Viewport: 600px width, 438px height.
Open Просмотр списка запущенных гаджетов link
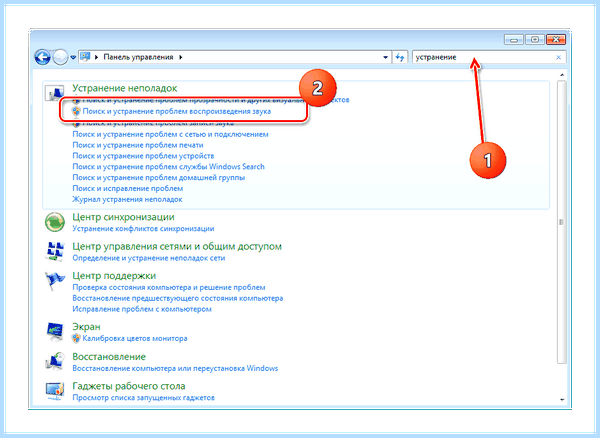pos(143,397)
